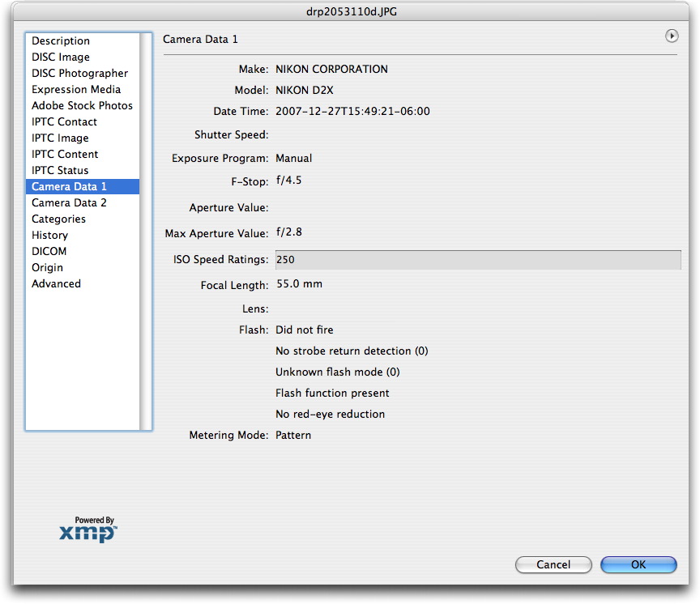This screenshot has width=700, height=604.
Task: Click the Powered By XMP logo
Action: click(x=89, y=530)
